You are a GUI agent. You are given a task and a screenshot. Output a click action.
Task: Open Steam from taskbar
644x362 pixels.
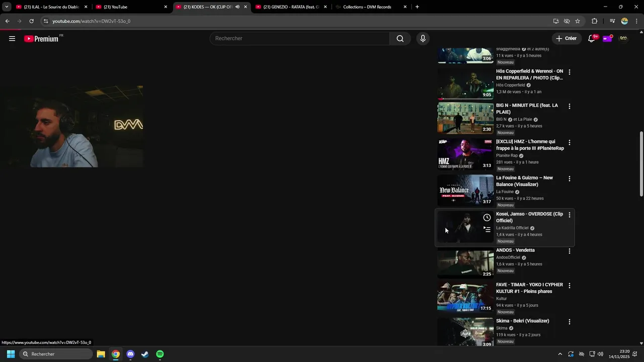click(x=145, y=354)
